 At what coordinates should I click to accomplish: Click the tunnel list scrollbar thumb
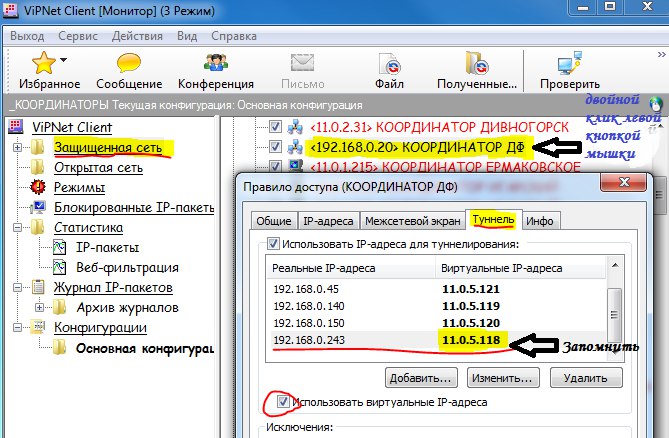[614, 314]
